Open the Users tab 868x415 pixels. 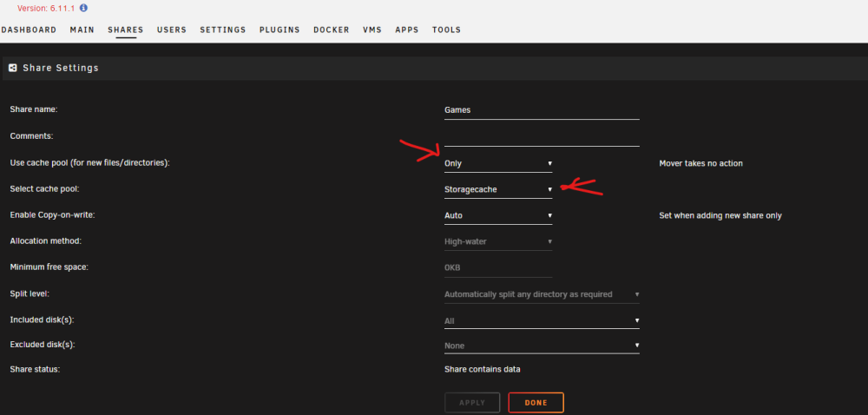[x=172, y=30]
